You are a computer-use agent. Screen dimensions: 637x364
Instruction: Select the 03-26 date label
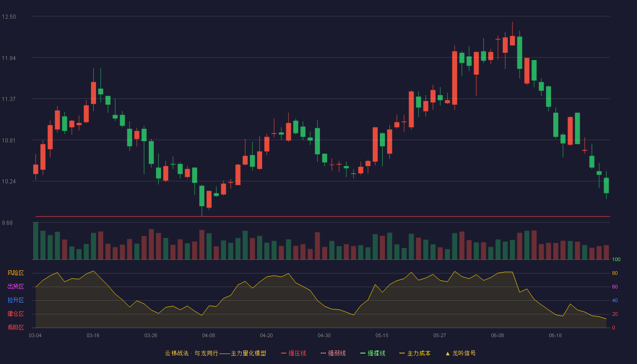click(151, 335)
